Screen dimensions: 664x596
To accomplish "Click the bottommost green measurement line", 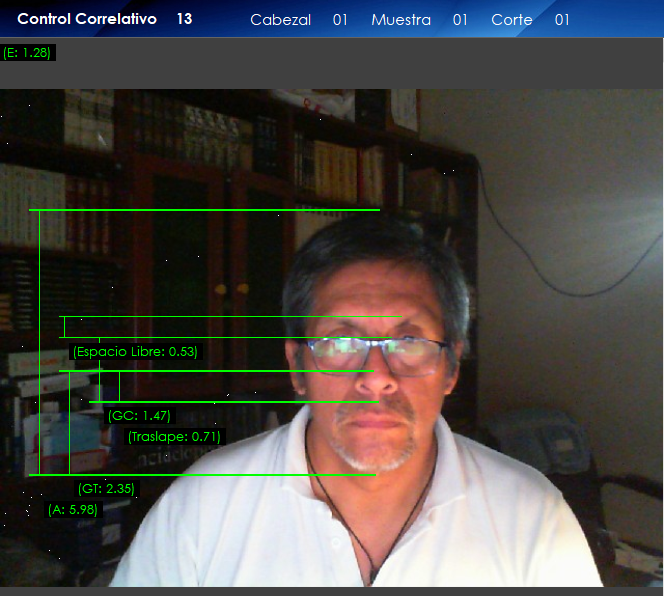I will tap(202, 474).
